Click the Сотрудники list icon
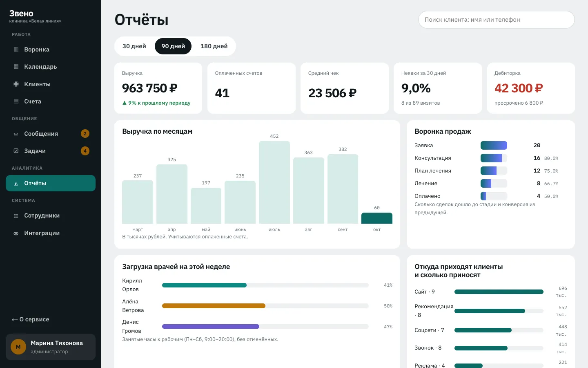 pyautogui.click(x=16, y=216)
